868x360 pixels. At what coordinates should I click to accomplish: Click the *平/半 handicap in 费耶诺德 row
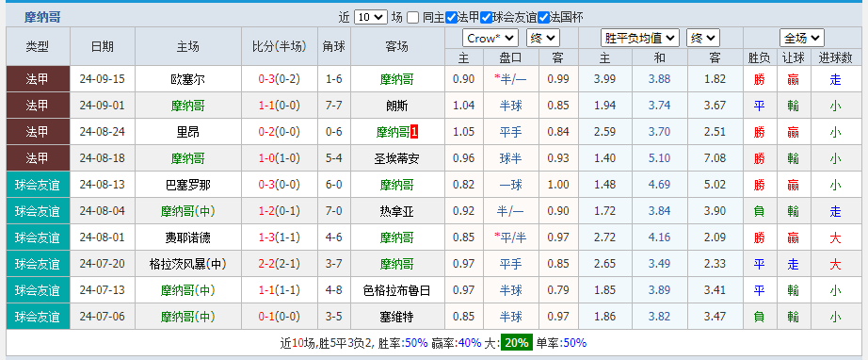[510, 237]
